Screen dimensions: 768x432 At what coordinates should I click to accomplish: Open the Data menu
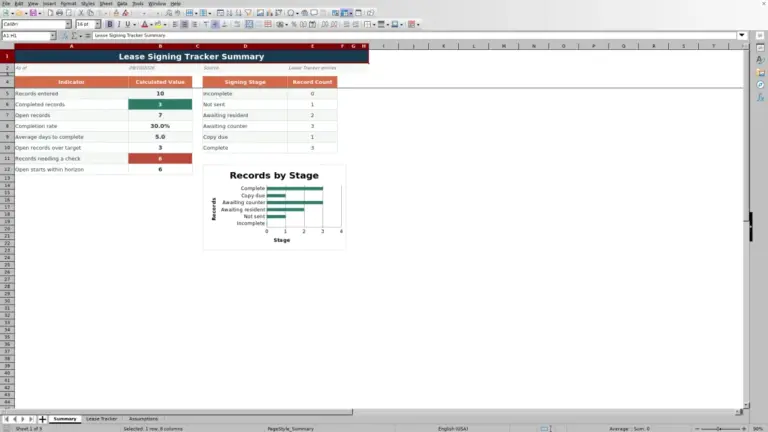[122, 3]
